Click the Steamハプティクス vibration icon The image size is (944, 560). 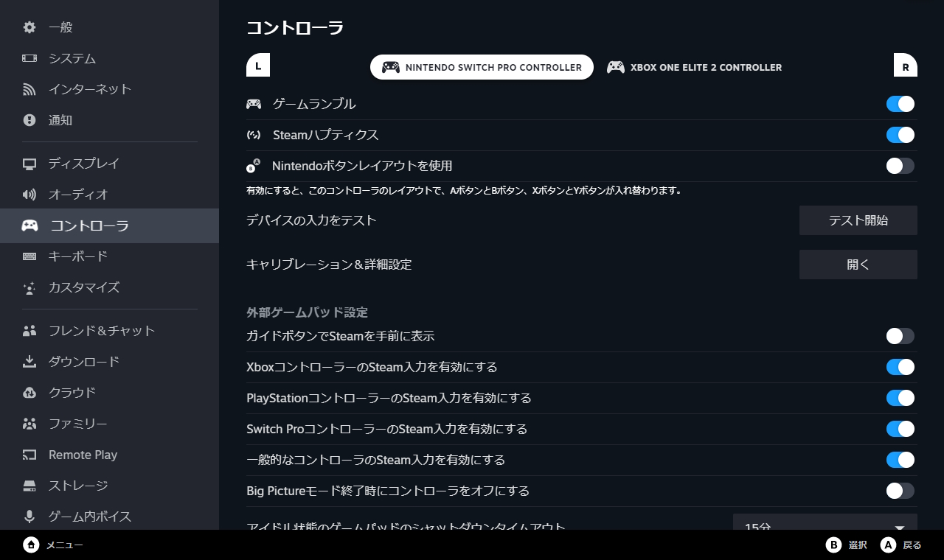[x=254, y=135]
